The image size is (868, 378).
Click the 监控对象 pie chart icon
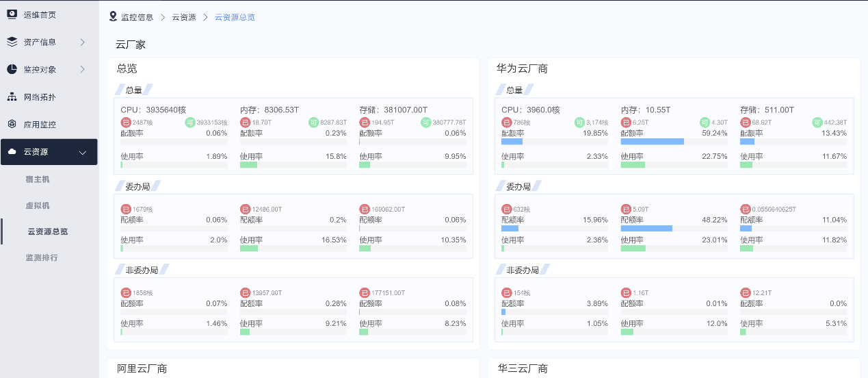12,69
